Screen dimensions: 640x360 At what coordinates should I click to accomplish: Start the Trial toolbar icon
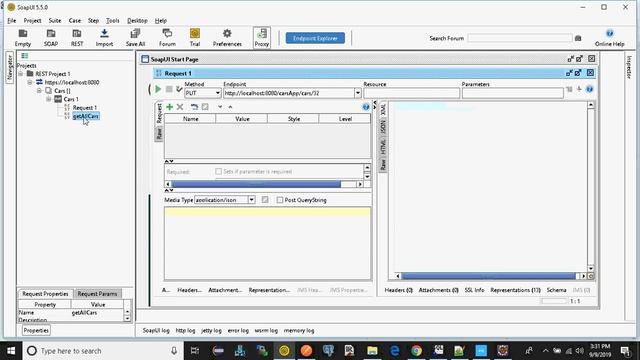195,38
